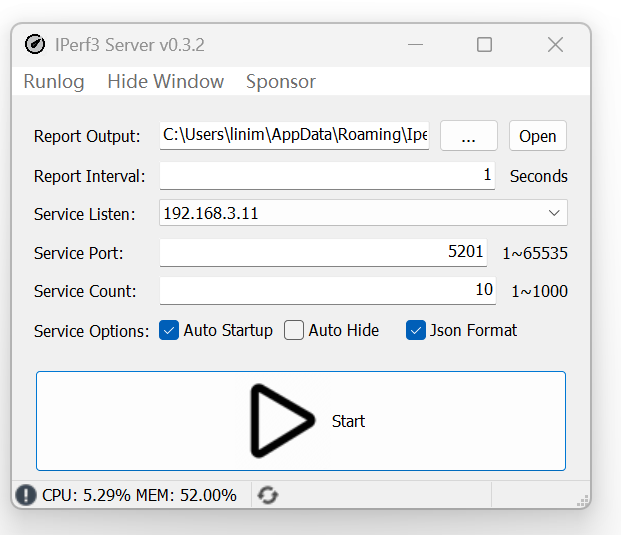Click the Start play triangle icon
Viewport: 621px width, 535px height.
[x=279, y=421]
